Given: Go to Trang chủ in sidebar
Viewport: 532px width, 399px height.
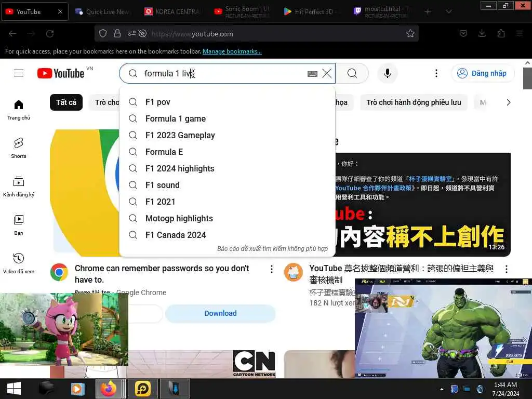Looking at the screenshot, I should click(19, 110).
